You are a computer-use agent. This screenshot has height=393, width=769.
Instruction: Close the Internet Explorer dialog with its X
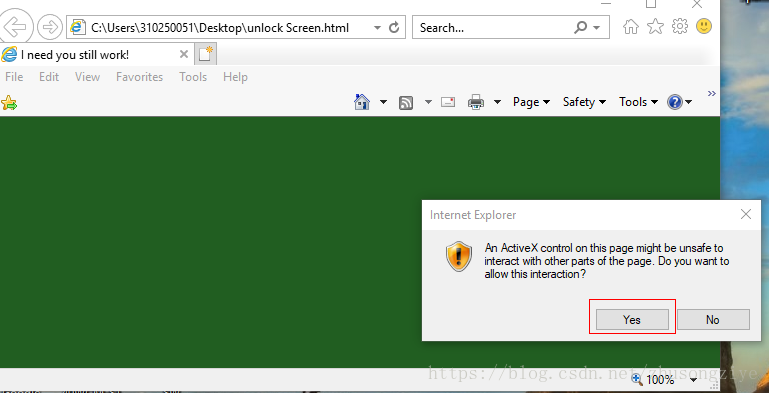[745, 214]
